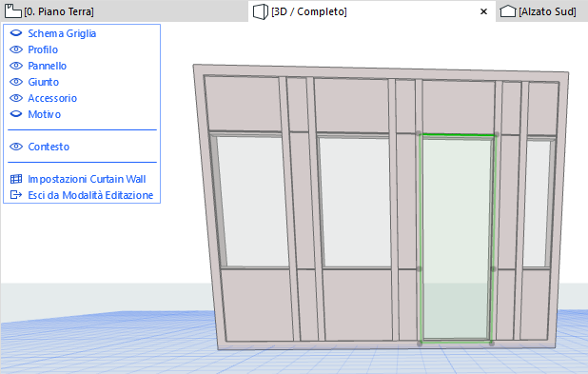The height and width of the screenshot is (374, 588).
Task: Open Impostazioni Curtain Wall settings
Action: [x=87, y=179]
